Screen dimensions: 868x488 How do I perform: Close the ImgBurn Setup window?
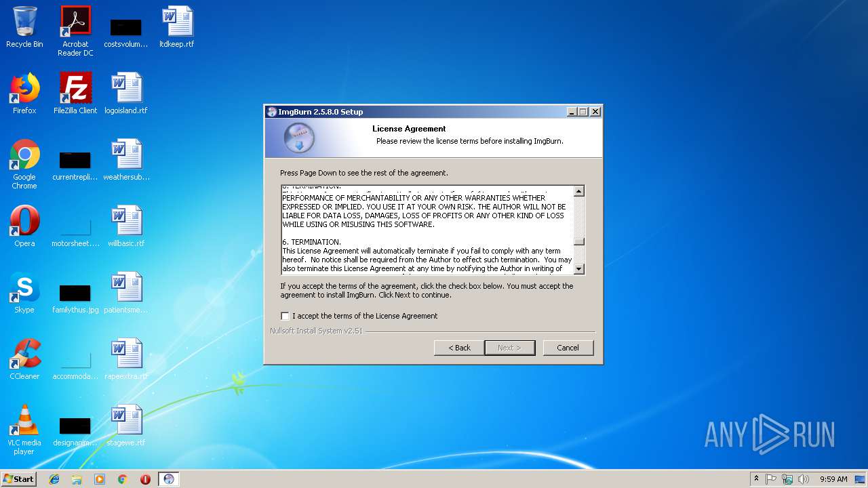(x=595, y=112)
